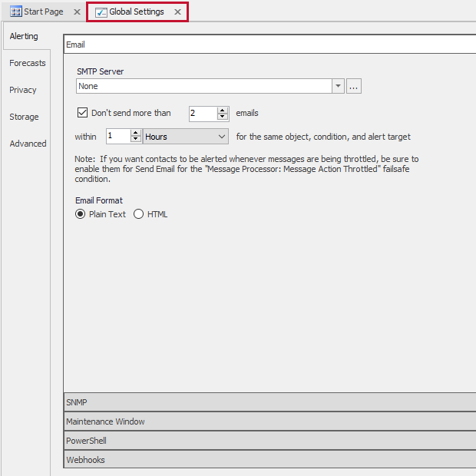Switch to the Global Settings tab
This screenshot has width=476, height=476.
coord(137,12)
